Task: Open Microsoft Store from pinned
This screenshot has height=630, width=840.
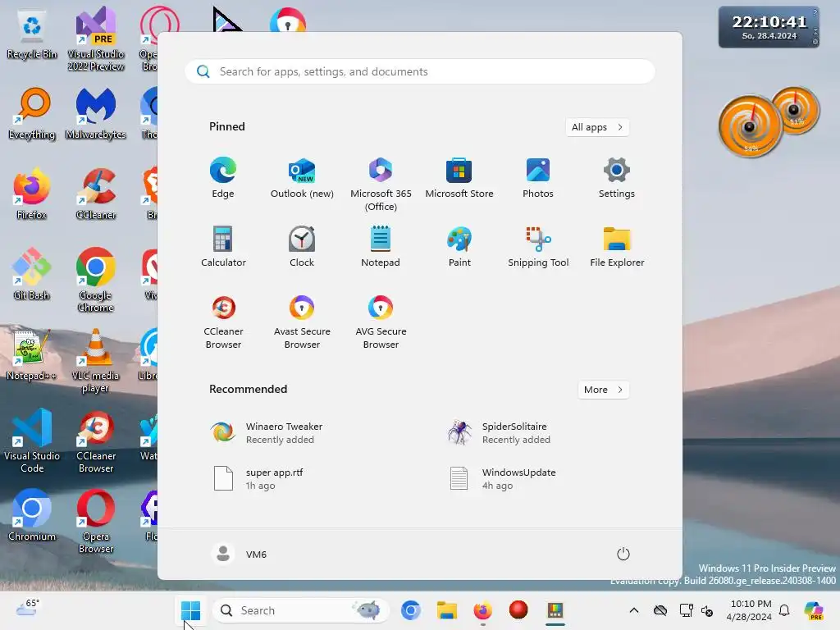Action: 459,178
